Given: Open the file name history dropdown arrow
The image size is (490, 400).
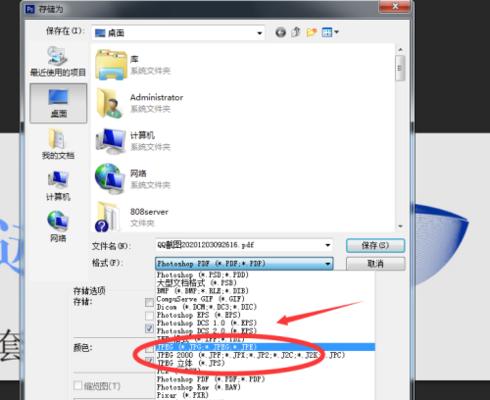Looking at the screenshot, I should click(x=328, y=245).
